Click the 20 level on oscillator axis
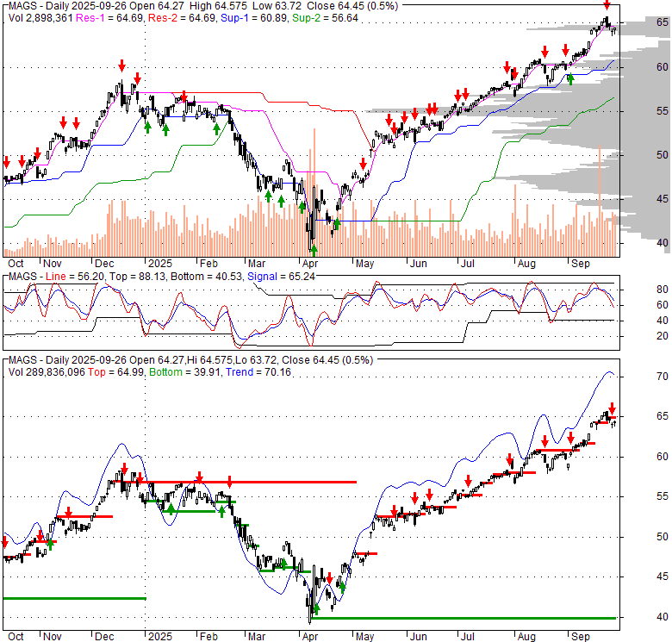This screenshot has width=672, height=642. pos(663,336)
